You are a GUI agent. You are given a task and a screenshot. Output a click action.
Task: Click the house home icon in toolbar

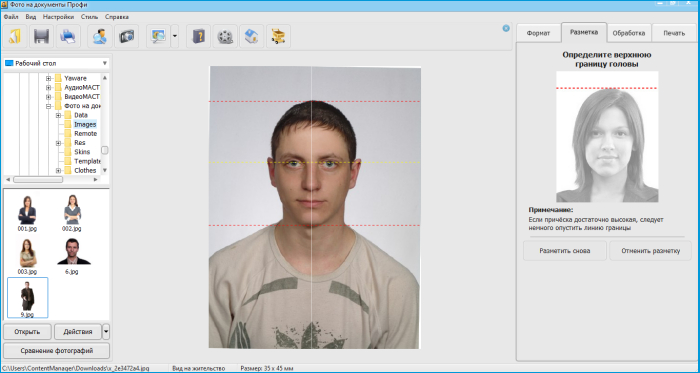point(251,37)
